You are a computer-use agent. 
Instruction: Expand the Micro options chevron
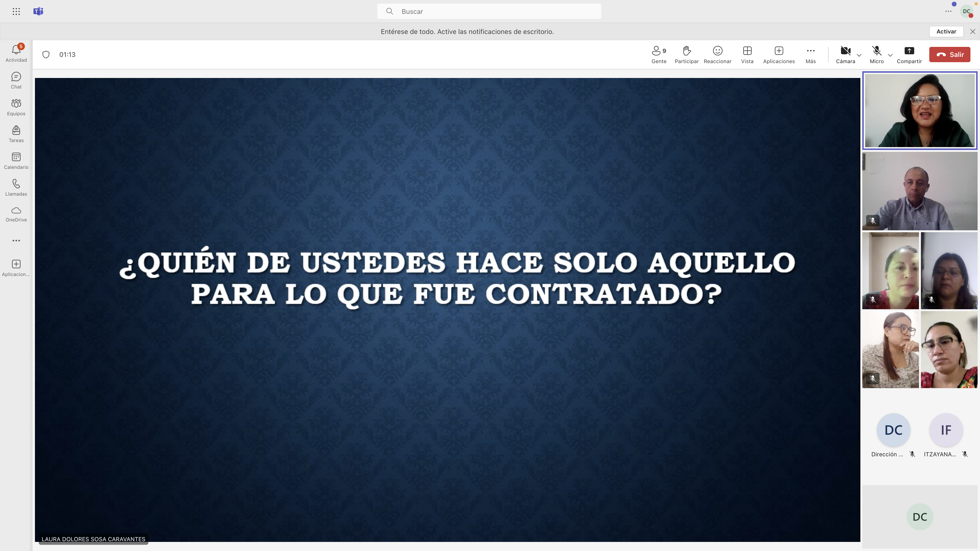[890, 55]
